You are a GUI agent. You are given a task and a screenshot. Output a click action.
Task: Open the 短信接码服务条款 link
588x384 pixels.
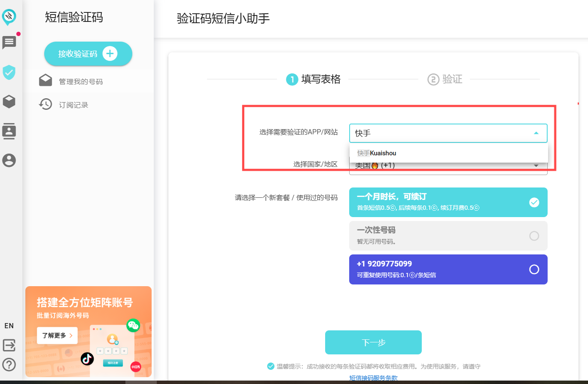click(x=373, y=378)
